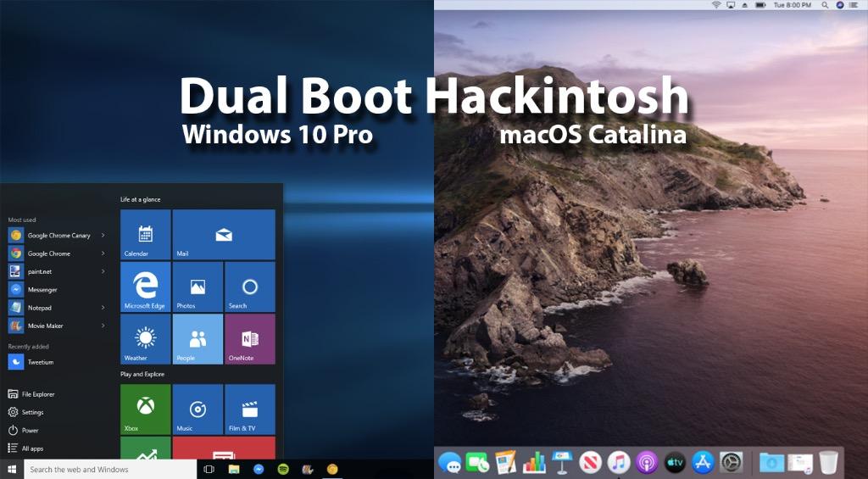868x479 pixels.
Task: Open Apple TV in the macOS Dock
Action: coord(675,462)
